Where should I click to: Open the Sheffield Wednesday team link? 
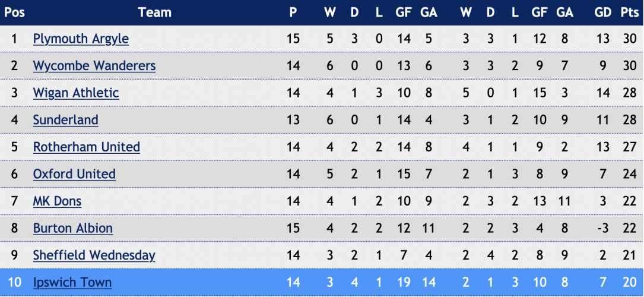(x=94, y=255)
